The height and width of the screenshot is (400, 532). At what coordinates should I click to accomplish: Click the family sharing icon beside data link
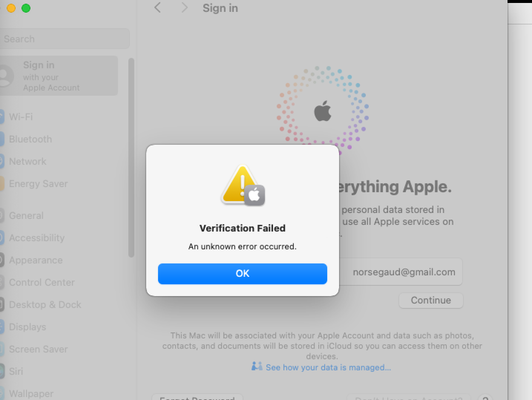coord(257,367)
